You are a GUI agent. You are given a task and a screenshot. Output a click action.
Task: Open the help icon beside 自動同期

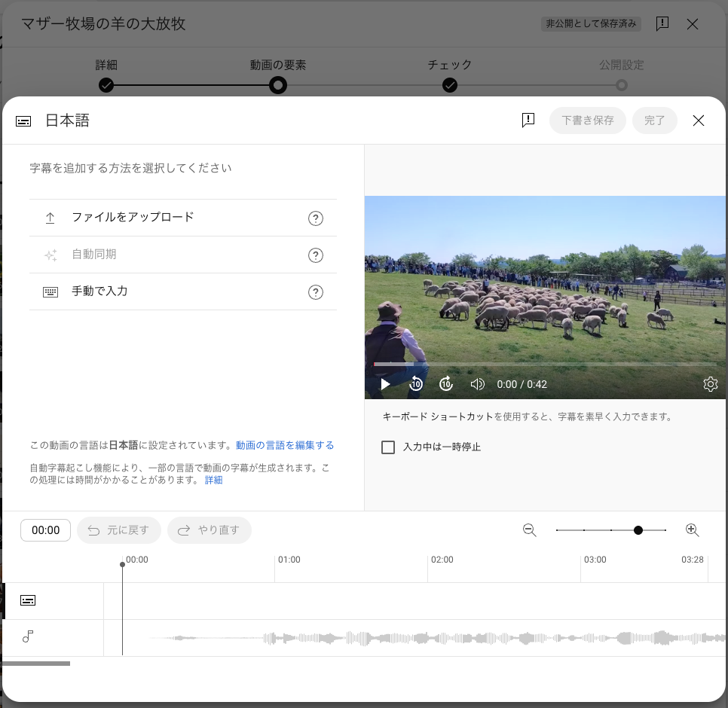tap(316, 255)
